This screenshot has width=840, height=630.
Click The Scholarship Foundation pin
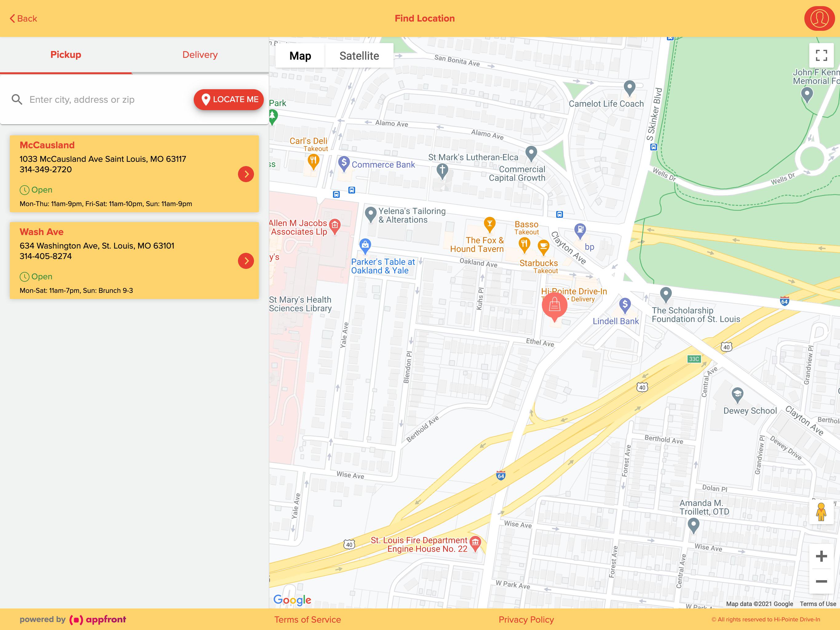(666, 294)
